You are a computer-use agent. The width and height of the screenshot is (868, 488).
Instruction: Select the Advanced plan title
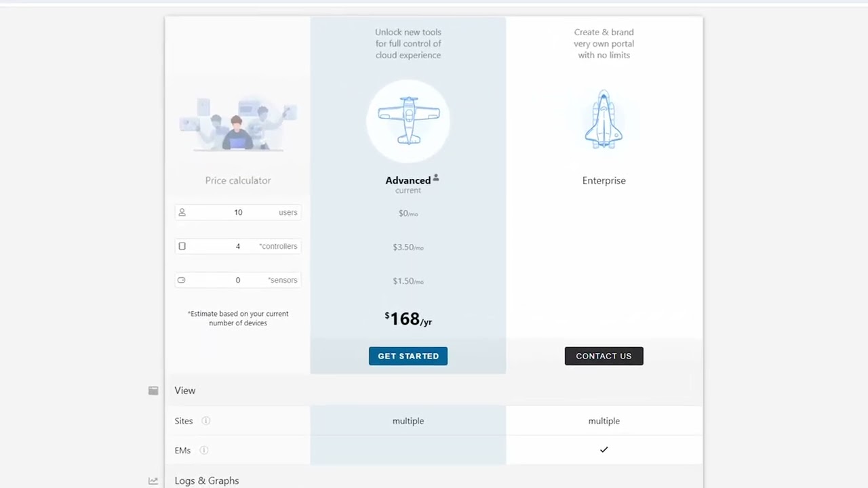click(x=408, y=180)
